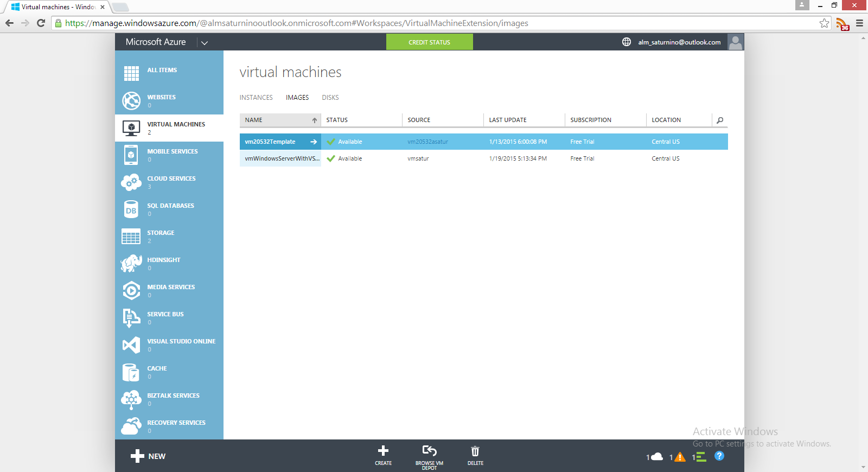868x472 pixels.
Task: Sort by the Location column
Action: pyautogui.click(x=679, y=120)
